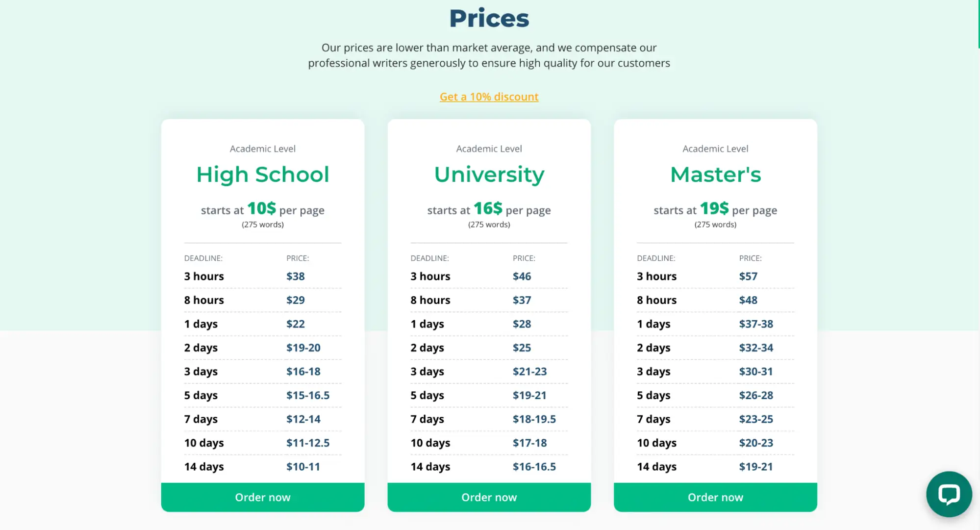980x530 pixels.
Task: Click 'Order now' under High School pricing
Action: [x=262, y=497]
